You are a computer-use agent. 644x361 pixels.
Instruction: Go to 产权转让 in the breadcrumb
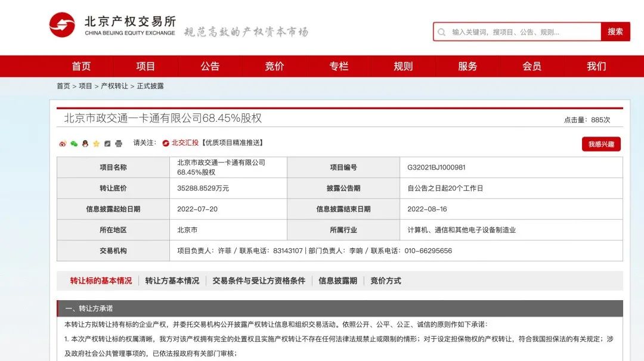tap(114, 86)
